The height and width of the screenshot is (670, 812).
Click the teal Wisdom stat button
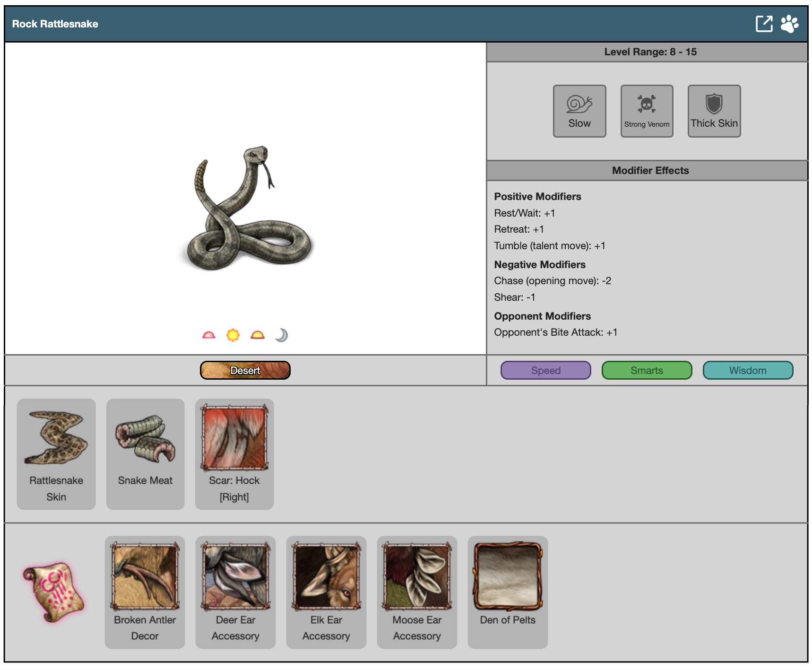coord(748,370)
